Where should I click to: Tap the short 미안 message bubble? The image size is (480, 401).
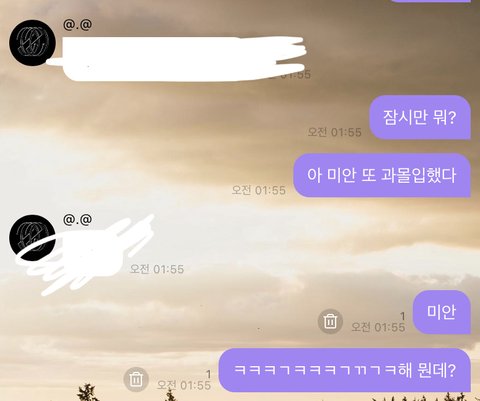442,312
